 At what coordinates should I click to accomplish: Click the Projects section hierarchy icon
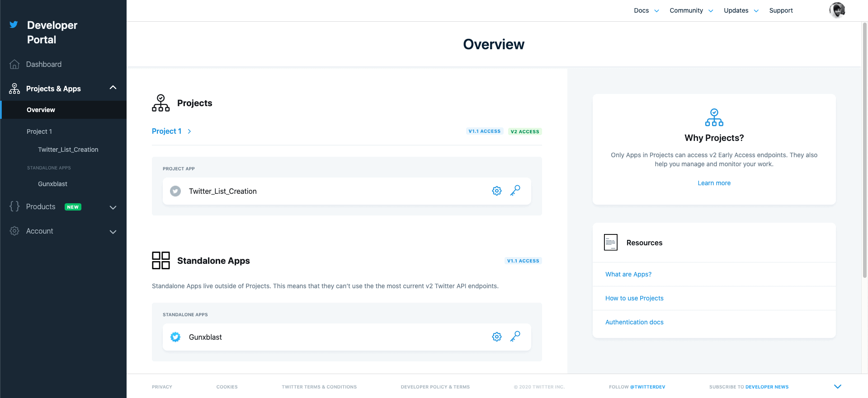pos(161,103)
